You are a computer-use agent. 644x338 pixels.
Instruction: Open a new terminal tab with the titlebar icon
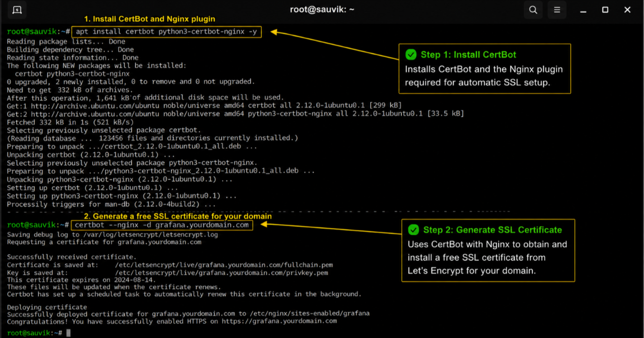pos(17,10)
